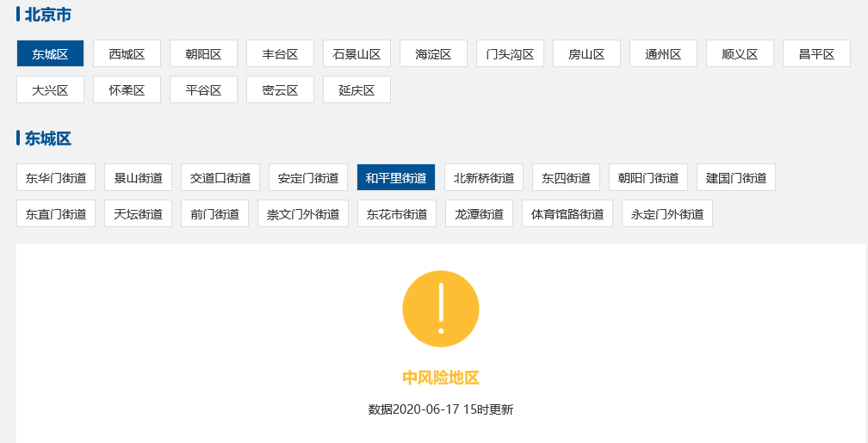Click the 数据2020-06-17 15时更新 timestamp
Viewport: 868px width, 443px height.
click(441, 409)
